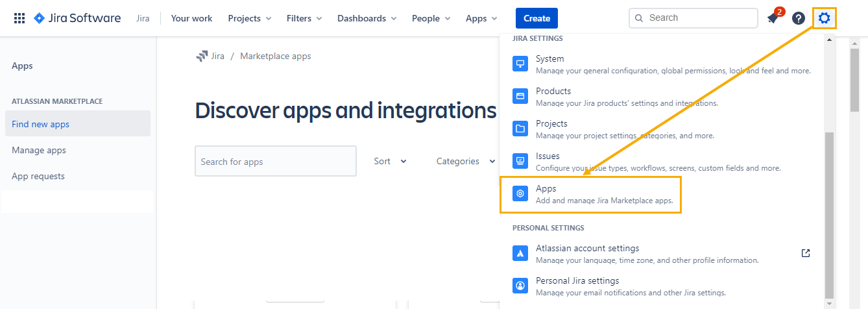Image resolution: width=868 pixels, height=309 pixels.
Task: Click the blue Create button
Action: (536, 18)
